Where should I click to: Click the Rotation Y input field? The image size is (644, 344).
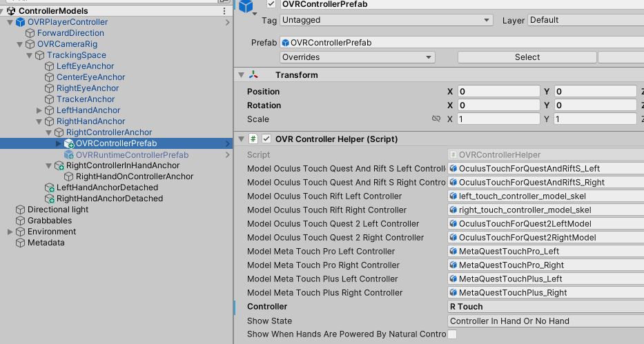(x=596, y=105)
